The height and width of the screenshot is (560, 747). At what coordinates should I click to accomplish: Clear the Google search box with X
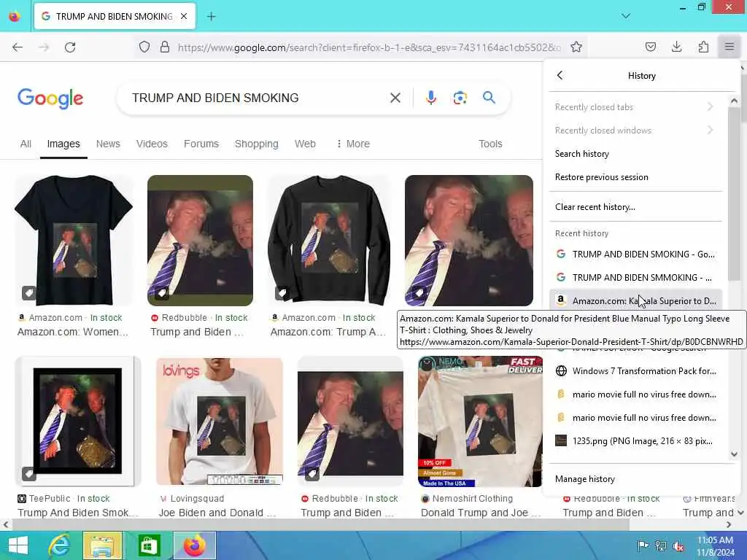click(395, 98)
